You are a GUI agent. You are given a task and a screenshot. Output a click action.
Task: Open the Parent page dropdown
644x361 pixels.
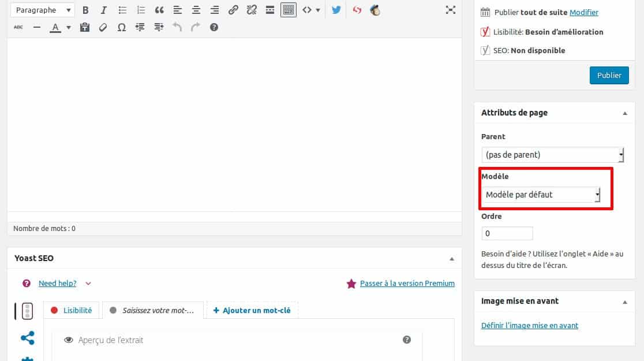[552, 154]
